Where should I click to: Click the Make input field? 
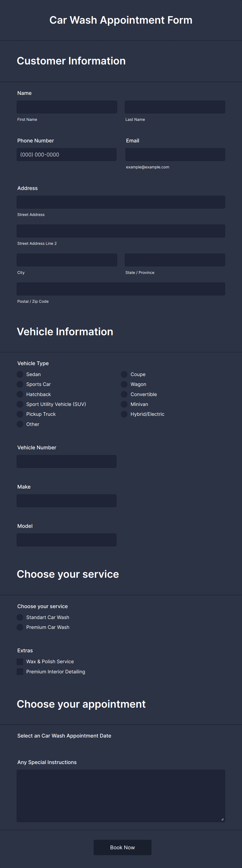pyautogui.click(x=67, y=501)
